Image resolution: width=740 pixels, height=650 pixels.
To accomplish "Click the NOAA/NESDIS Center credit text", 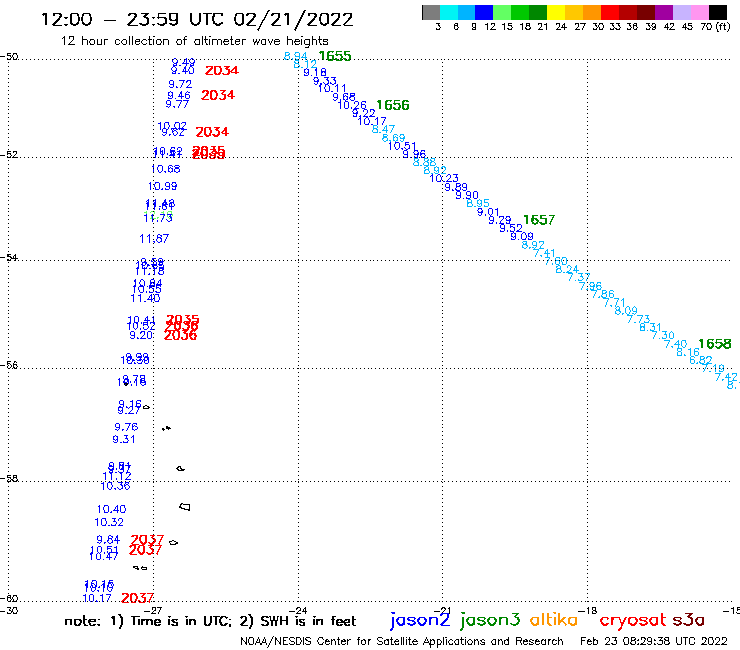I will (402, 641).
